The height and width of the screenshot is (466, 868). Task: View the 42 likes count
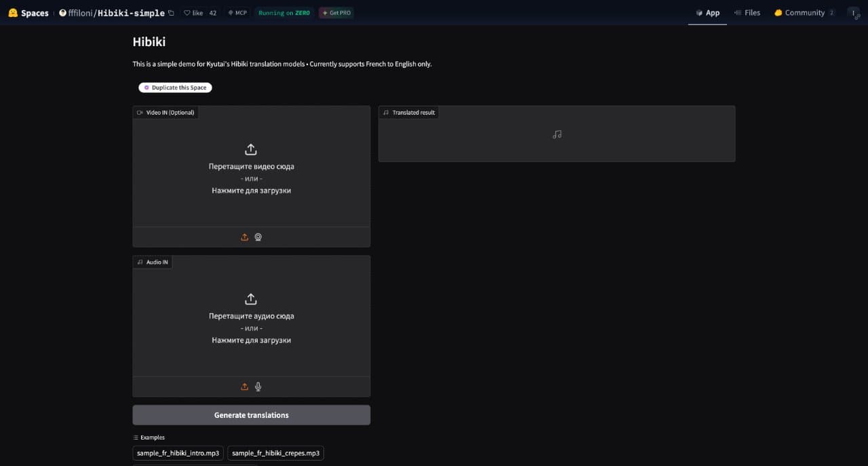click(x=213, y=13)
